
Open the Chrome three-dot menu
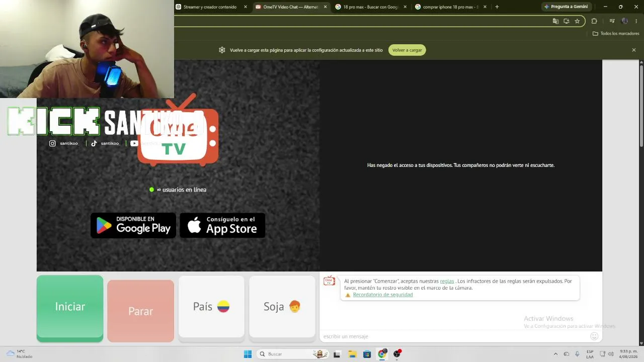tap(636, 21)
